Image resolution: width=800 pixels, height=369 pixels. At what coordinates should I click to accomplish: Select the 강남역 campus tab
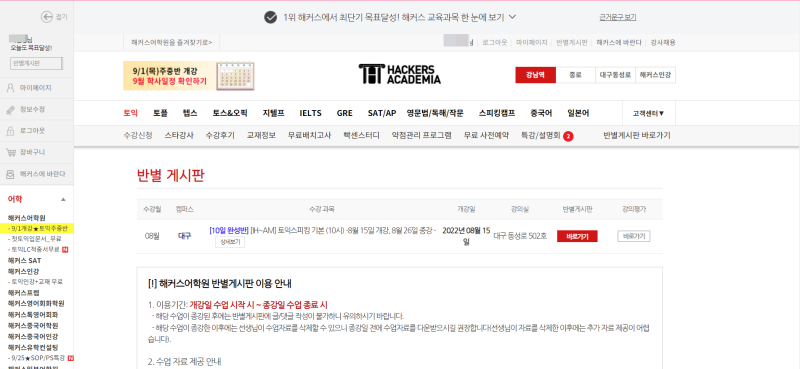[535, 75]
